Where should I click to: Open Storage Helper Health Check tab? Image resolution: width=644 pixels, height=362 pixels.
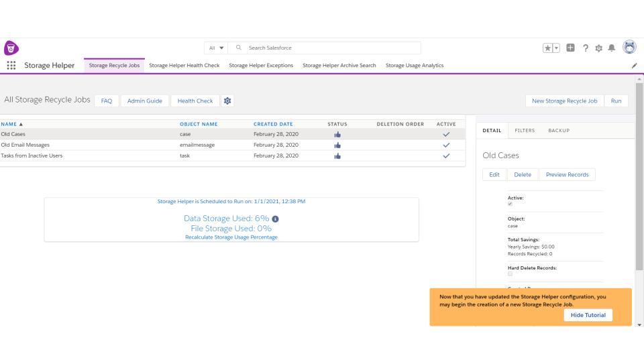pyautogui.click(x=184, y=65)
